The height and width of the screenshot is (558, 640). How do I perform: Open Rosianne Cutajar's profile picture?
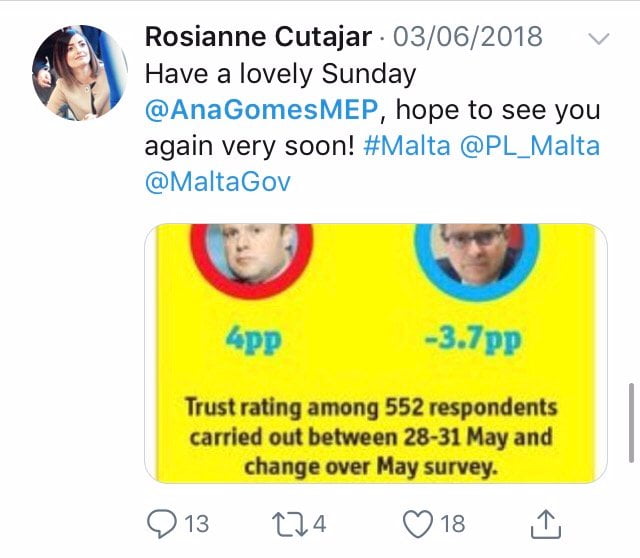click(80, 72)
